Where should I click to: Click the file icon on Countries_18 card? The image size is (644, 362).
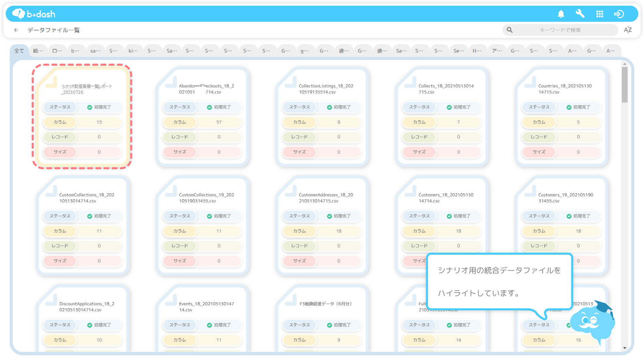pos(530,82)
